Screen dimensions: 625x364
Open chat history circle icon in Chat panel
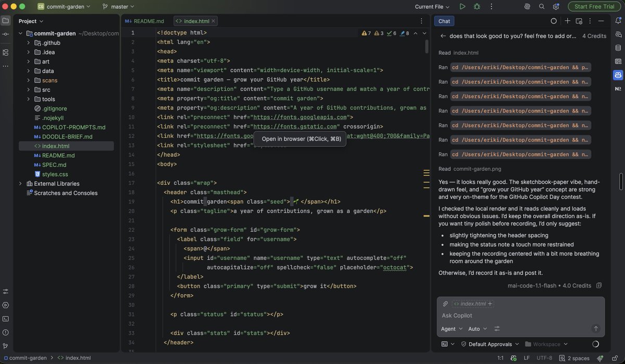[554, 21]
